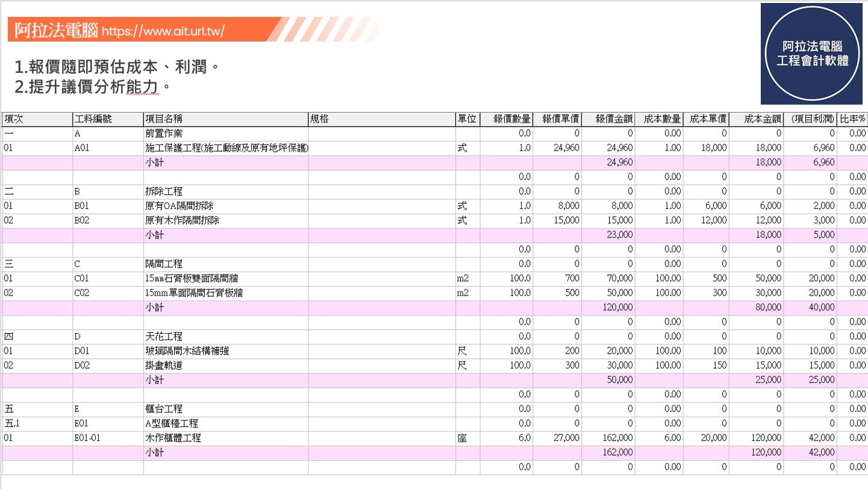The height and width of the screenshot is (489, 868).
Task: Select the 3,000 profit cell in B02 row
Action: point(811,220)
